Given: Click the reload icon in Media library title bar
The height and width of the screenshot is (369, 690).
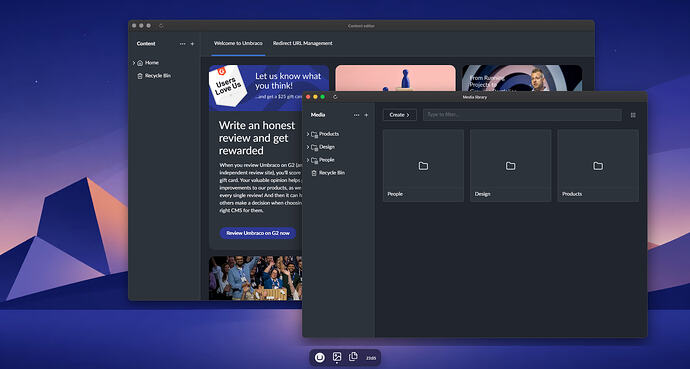Looking at the screenshot, I should point(335,97).
